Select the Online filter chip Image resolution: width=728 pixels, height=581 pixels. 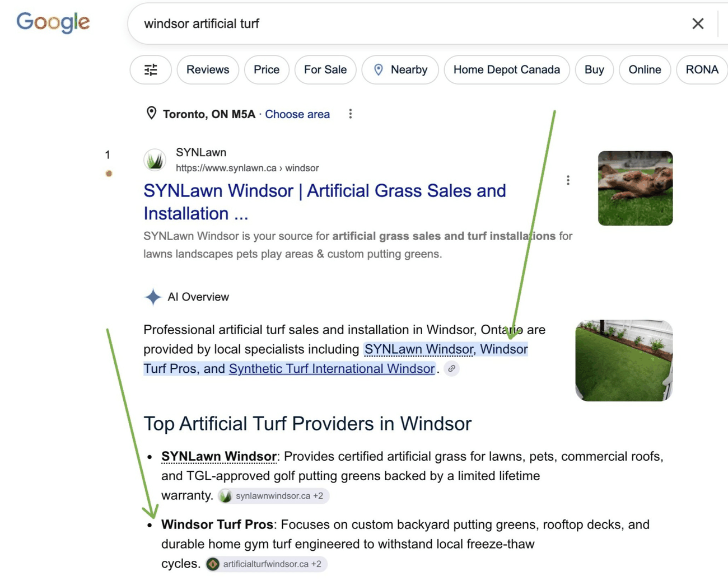645,70
